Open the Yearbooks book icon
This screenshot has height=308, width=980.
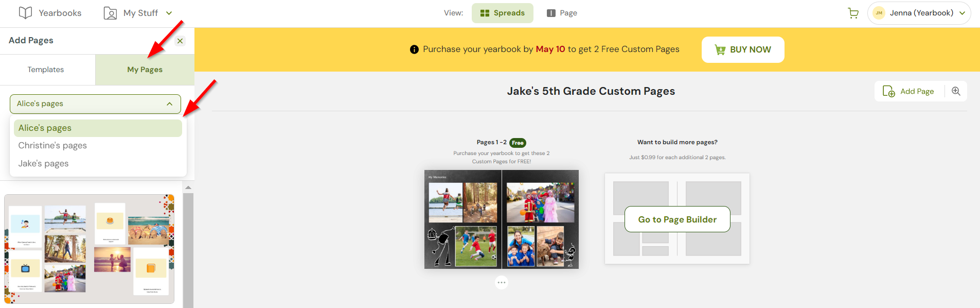25,13
